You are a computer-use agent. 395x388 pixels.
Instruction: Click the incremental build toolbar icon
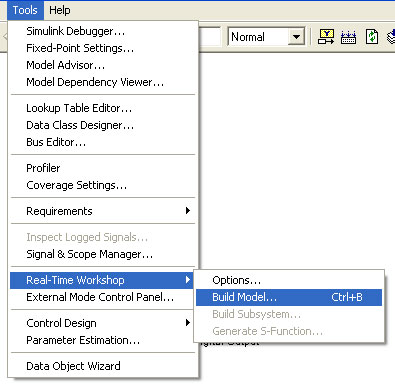point(348,37)
